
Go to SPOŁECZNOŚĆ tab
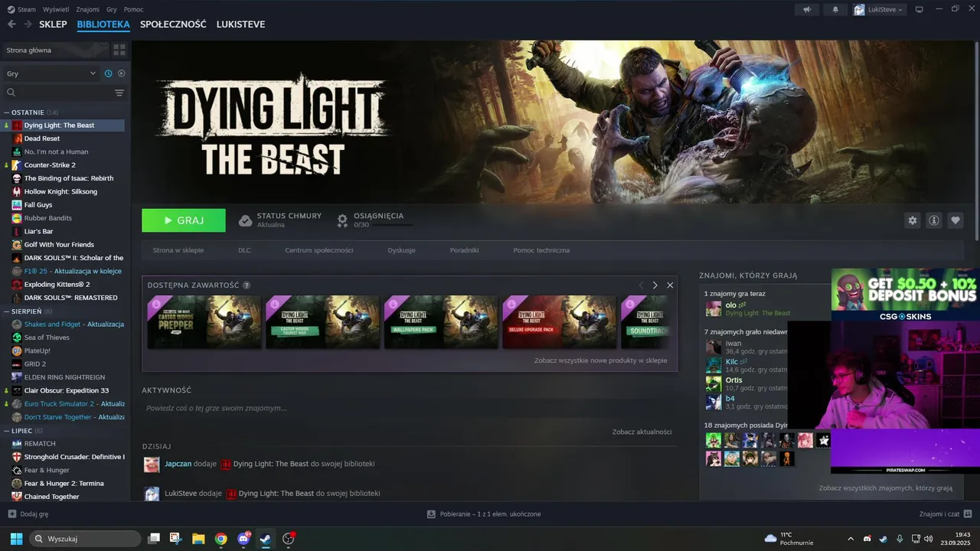point(173,24)
